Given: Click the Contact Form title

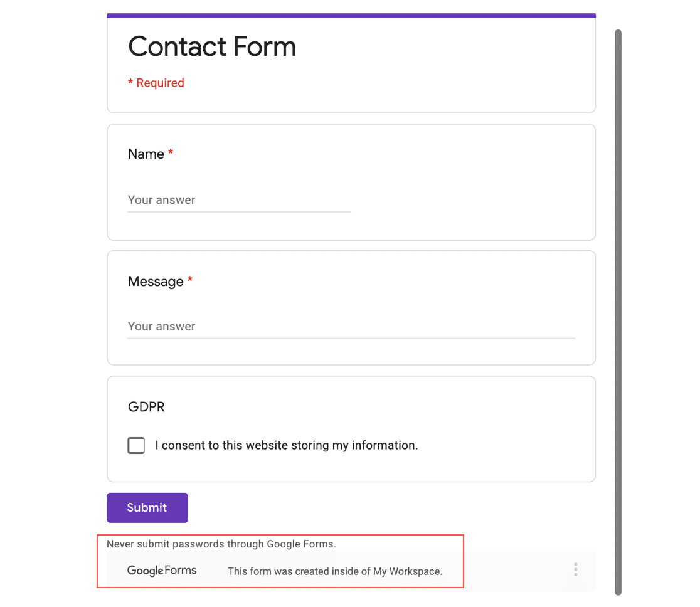Looking at the screenshot, I should (212, 46).
